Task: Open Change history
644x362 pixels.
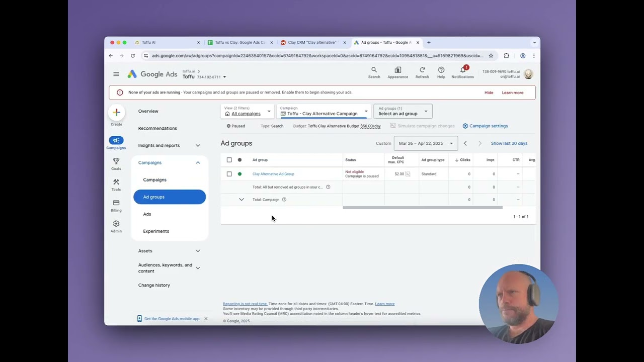Action: point(154,285)
